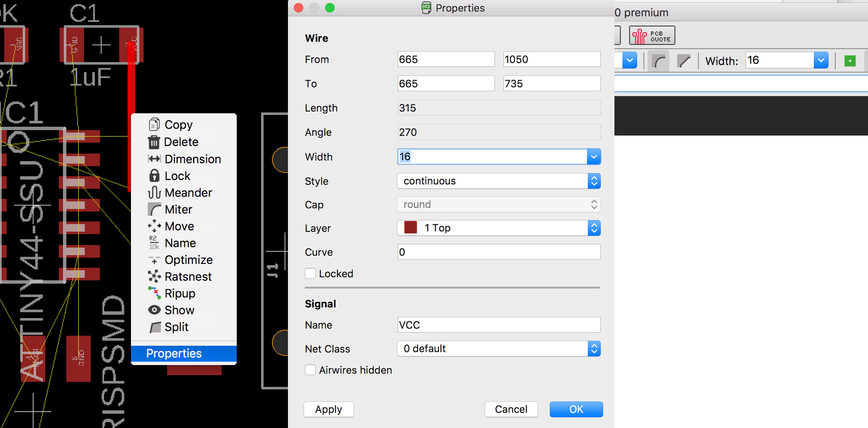The height and width of the screenshot is (428, 868).
Task: Select the rounded wire bend toolbar icon
Action: click(x=659, y=60)
